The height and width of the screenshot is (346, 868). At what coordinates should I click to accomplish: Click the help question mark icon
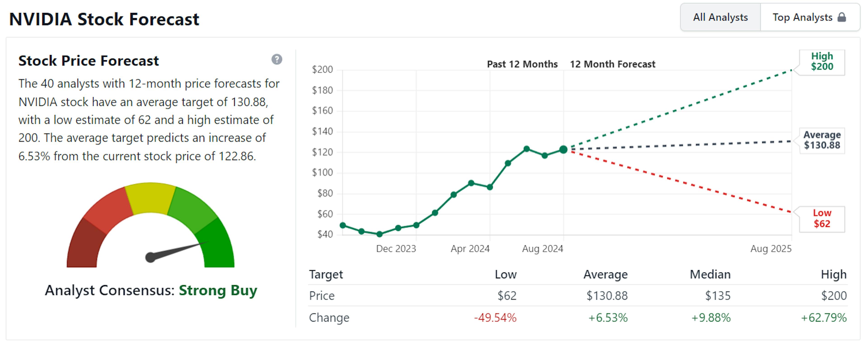277,59
